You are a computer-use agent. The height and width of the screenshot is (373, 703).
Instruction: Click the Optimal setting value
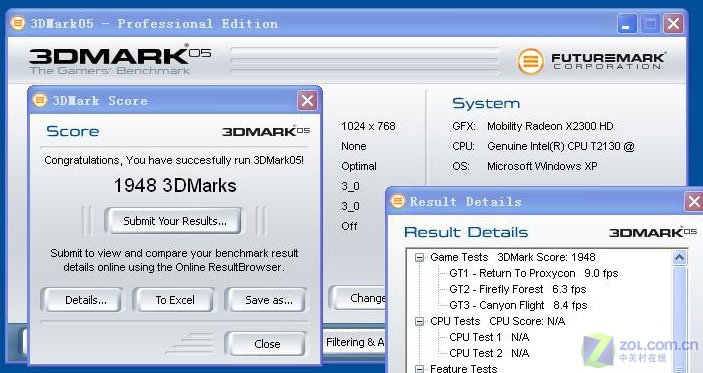[x=359, y=166]
